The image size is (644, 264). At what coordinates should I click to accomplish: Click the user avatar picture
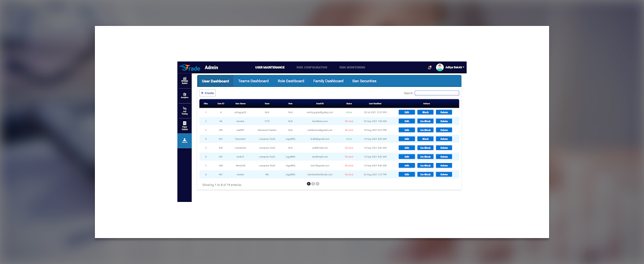click(x=440, y=67)
